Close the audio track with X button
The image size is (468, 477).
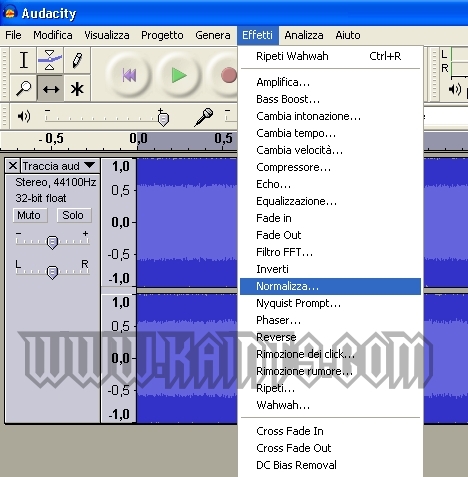pos(13,166)
